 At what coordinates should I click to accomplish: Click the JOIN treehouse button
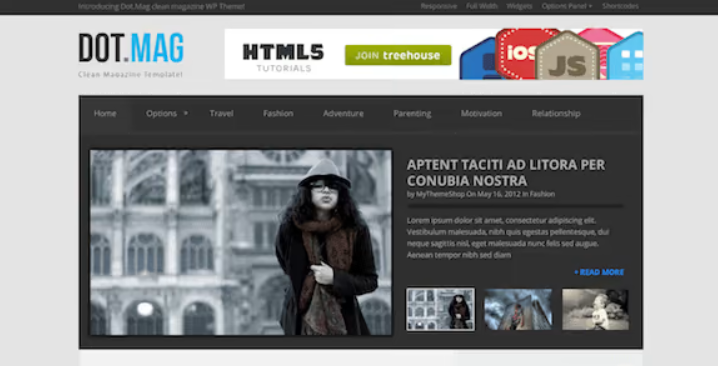click(398, 55)
